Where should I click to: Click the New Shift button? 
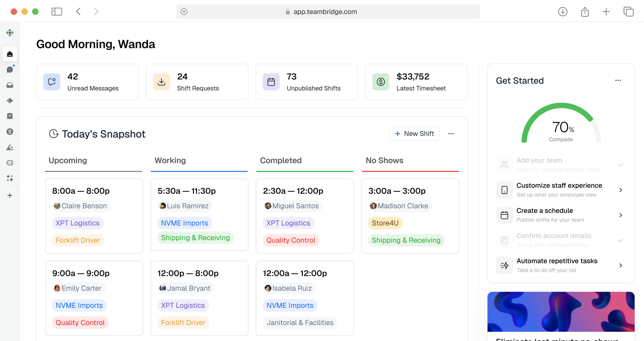click(x=414, y=134)
